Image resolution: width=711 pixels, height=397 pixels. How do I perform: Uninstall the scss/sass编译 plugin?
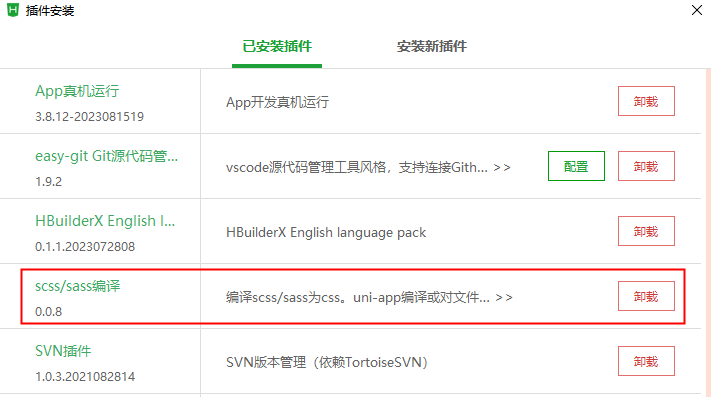tap(646, 296)
